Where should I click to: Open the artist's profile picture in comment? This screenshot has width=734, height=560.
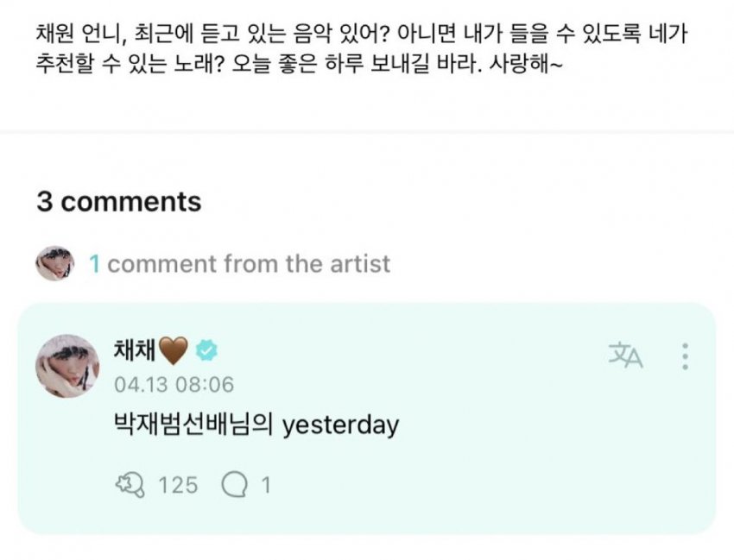pyautogui.click(x=66, y=366)
